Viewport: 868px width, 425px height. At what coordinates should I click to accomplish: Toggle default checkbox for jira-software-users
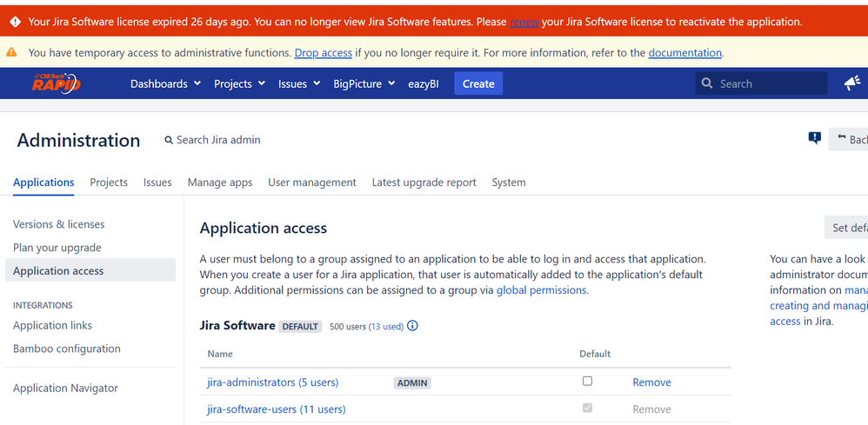(587, 408)
